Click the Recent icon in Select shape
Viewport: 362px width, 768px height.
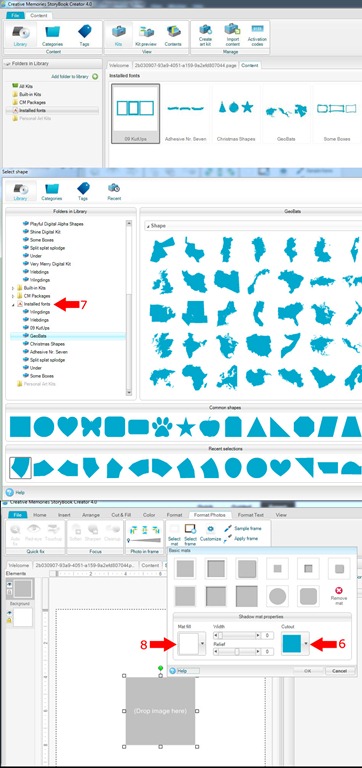point(114,192)
